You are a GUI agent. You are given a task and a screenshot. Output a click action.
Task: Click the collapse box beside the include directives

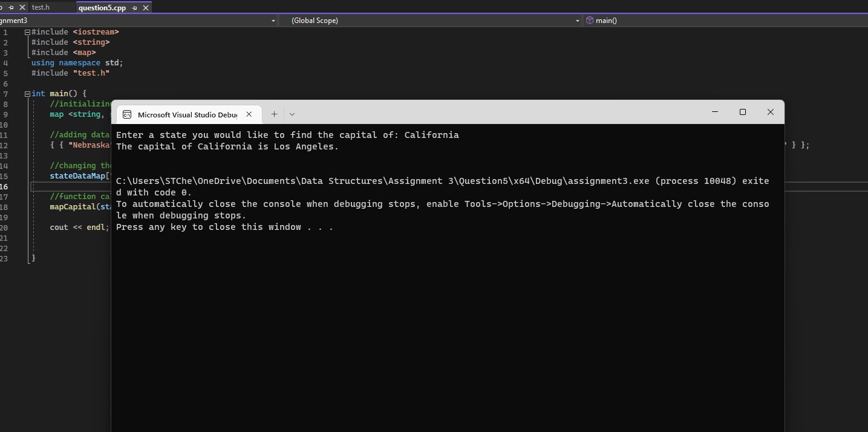click(x=27, y=32)
